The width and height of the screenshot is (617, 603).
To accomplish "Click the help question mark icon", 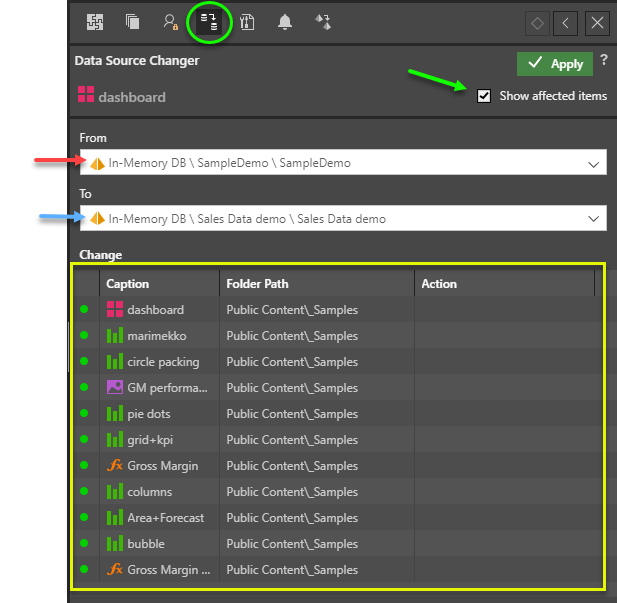I will (x=603, y=62).
